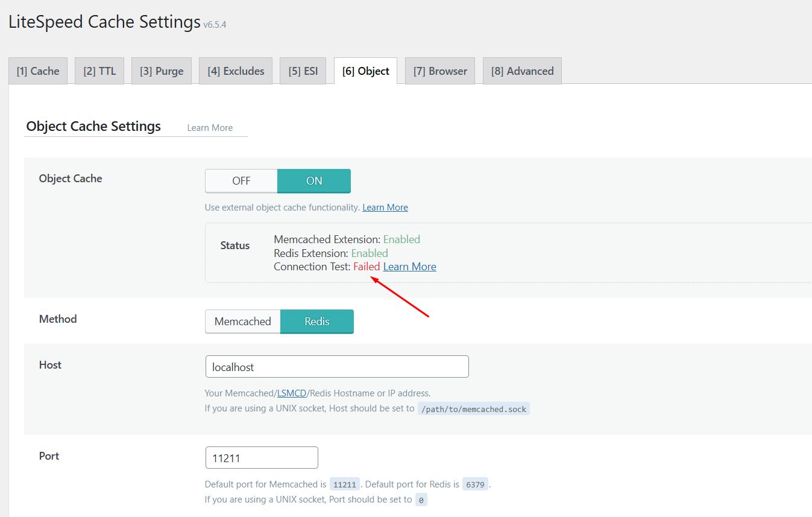Click the Port setting label
Screen dimensions: 812x517
49,456
